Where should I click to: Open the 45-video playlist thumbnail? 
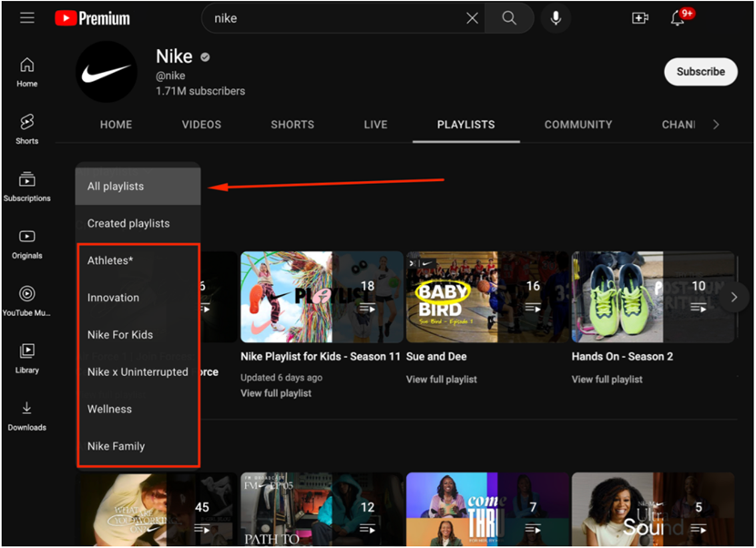(157, 509)
